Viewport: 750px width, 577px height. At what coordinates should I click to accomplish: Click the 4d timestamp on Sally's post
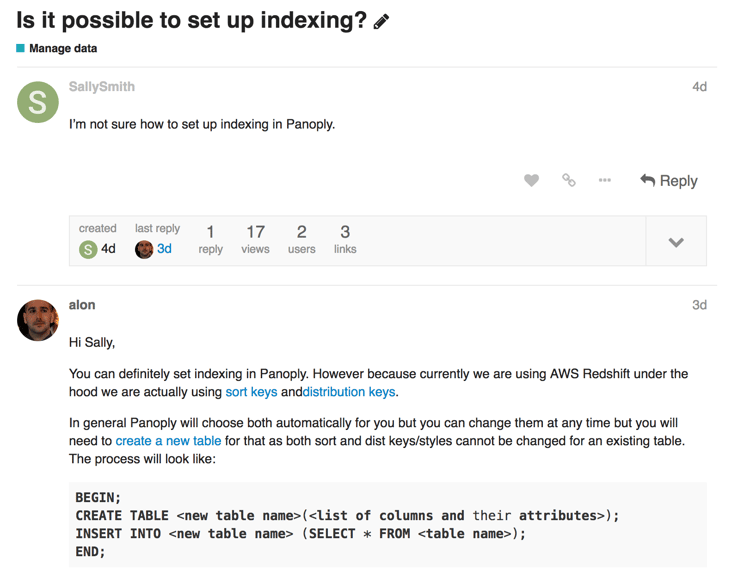699,87
